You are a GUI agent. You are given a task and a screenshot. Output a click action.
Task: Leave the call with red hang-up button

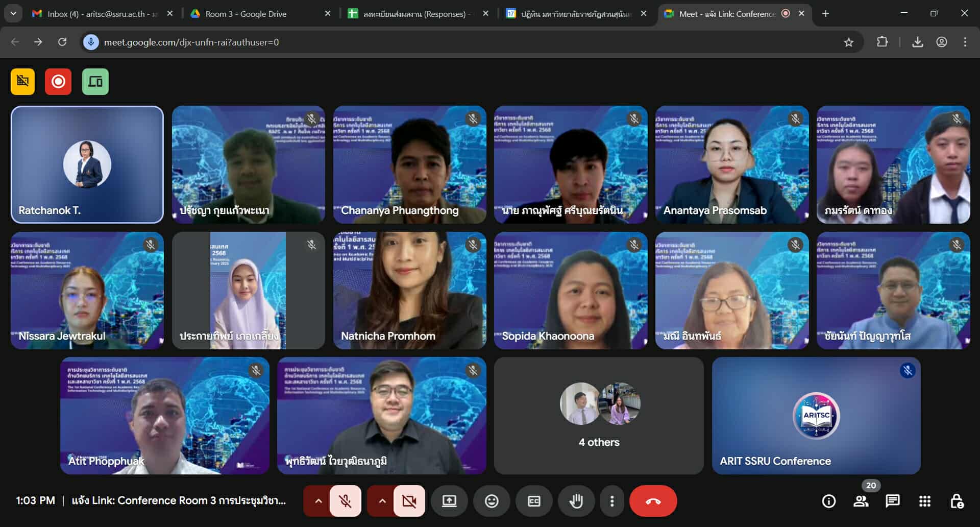click(653, 501)
